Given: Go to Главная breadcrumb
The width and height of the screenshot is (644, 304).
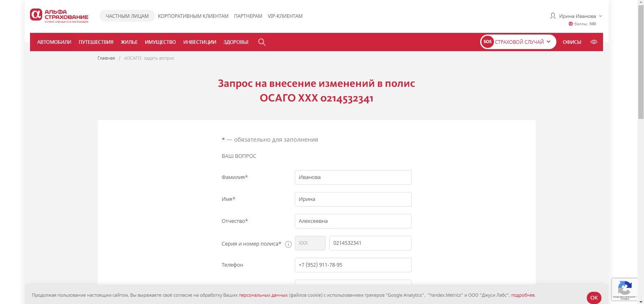Looking at the screenshot, I should click(106, 58).
